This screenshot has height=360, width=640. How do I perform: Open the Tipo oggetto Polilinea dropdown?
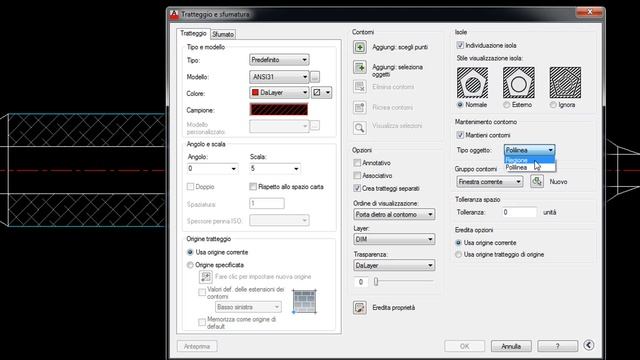click(529, 150)
